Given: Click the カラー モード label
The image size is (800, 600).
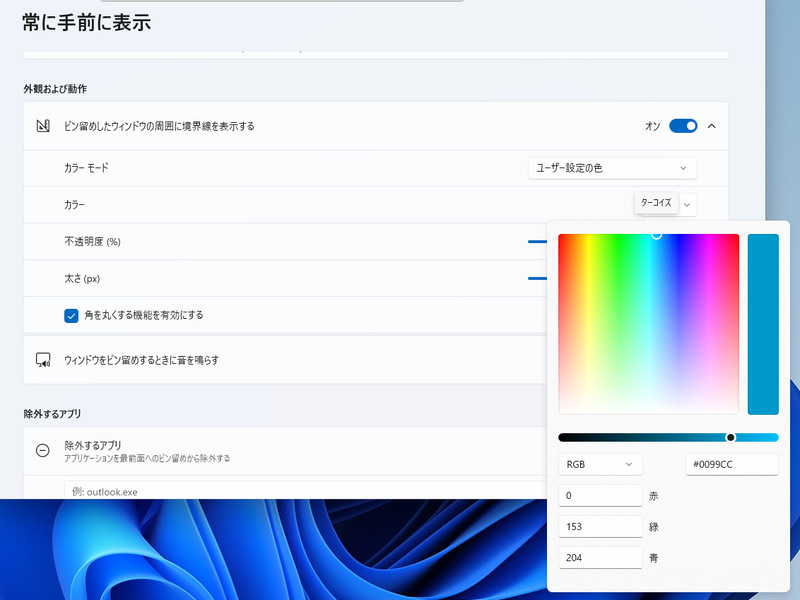Looking at the screenshot, I should [86, 168].
